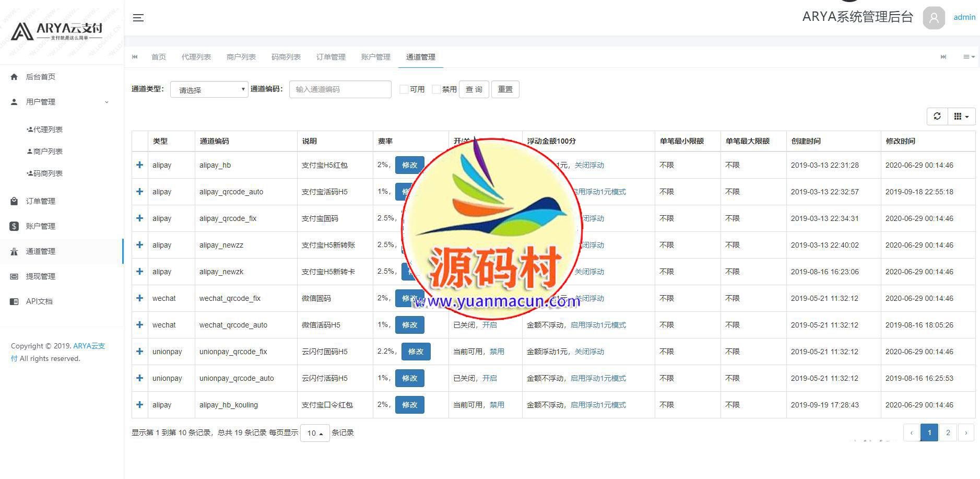980x479 pixels.
Task: Open the admin user avatar icon
Action: (x=934, y=18)
